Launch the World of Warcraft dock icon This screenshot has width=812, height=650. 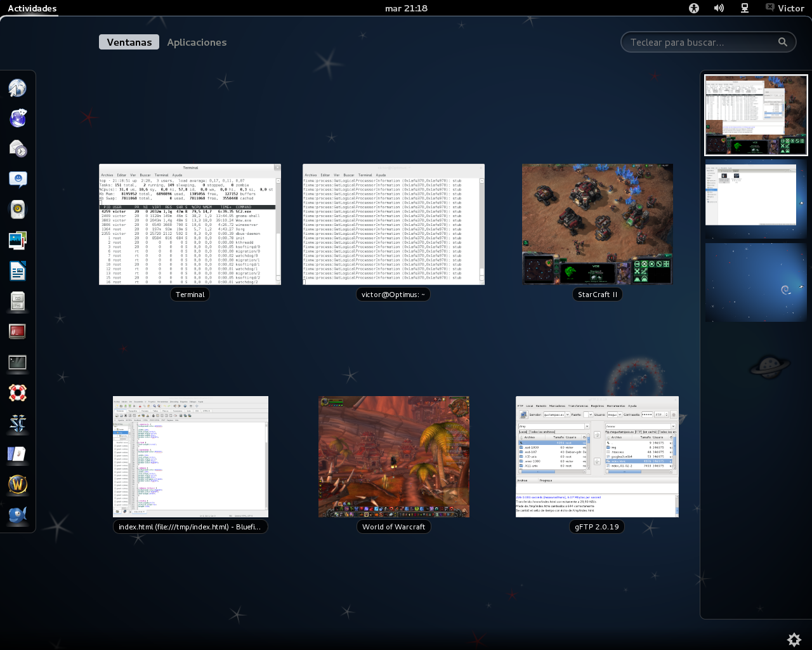coord(18,484)
